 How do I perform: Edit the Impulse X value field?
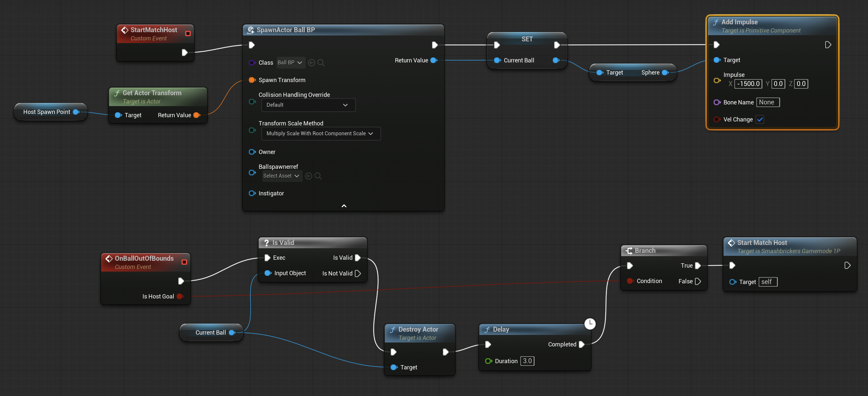(748, 84)
